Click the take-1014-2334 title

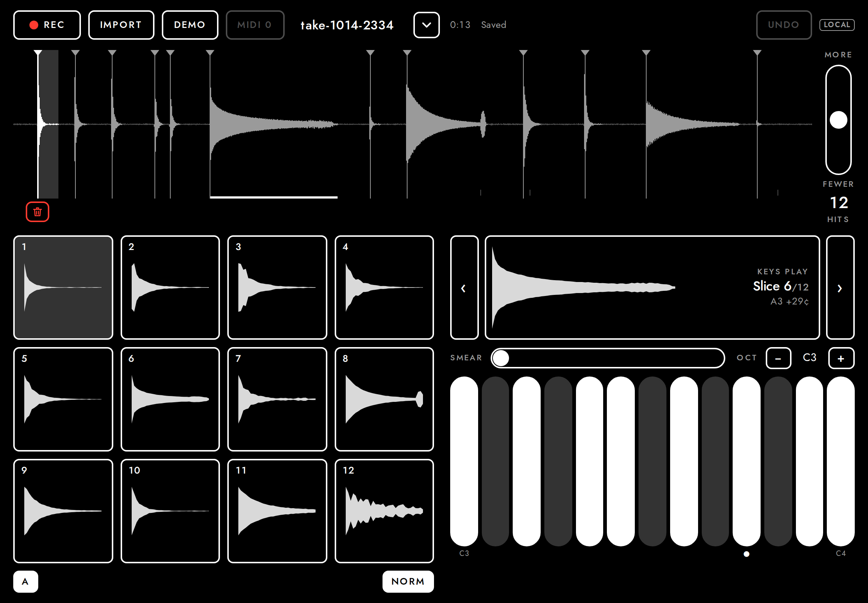coord(347,25)
